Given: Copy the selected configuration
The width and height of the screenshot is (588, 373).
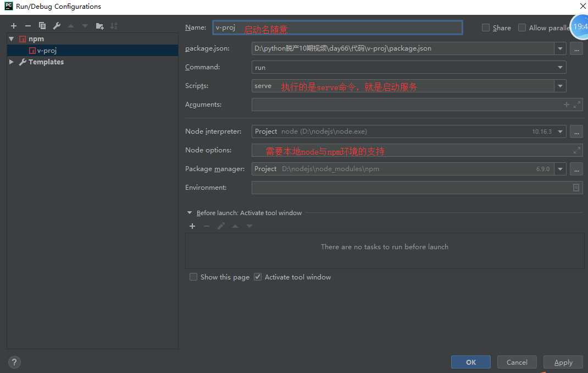Looking at the screenshot, I should (42, 25).
